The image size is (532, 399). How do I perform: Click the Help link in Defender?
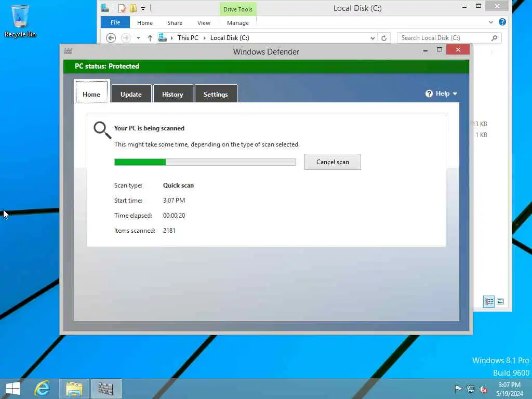443,94
